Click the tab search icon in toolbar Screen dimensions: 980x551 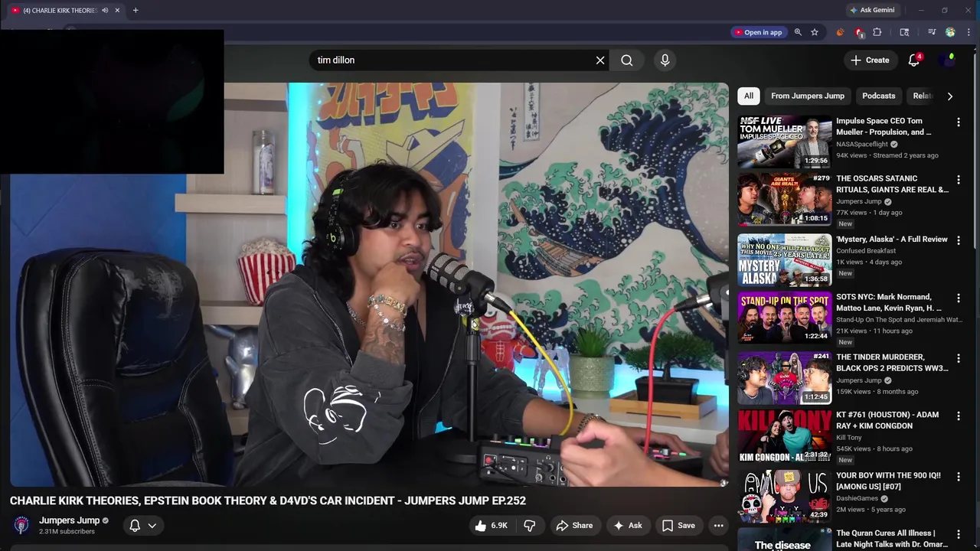coord(904,32)
